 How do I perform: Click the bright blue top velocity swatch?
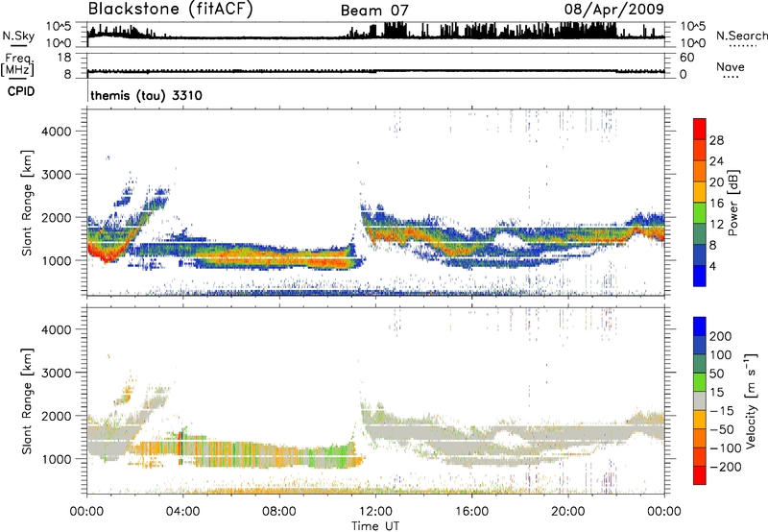coord(700,326)
